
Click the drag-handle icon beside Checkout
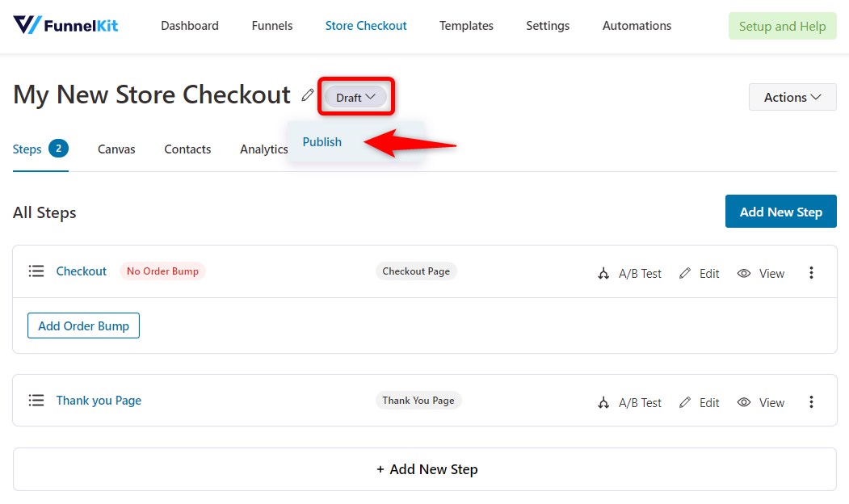[x=36, y=271]
